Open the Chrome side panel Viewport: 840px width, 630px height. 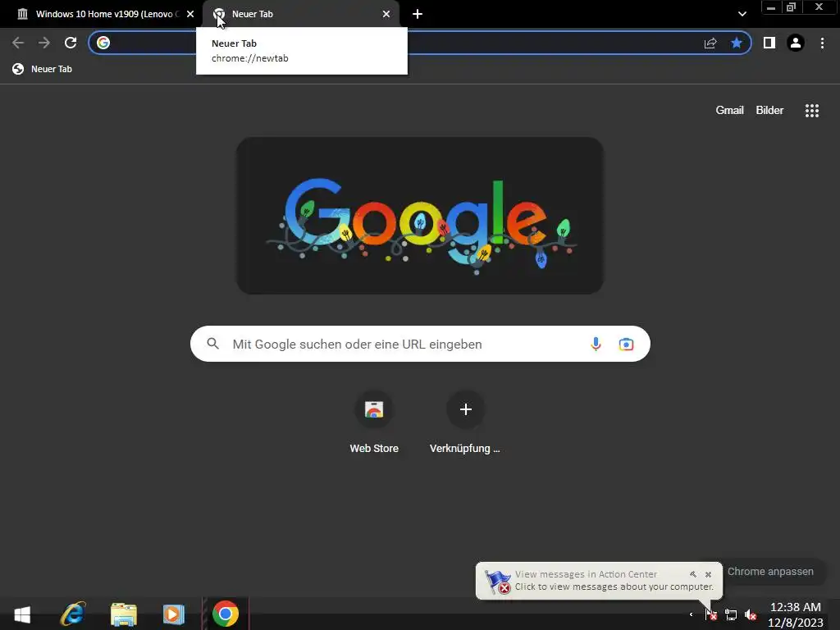(769, 43)
